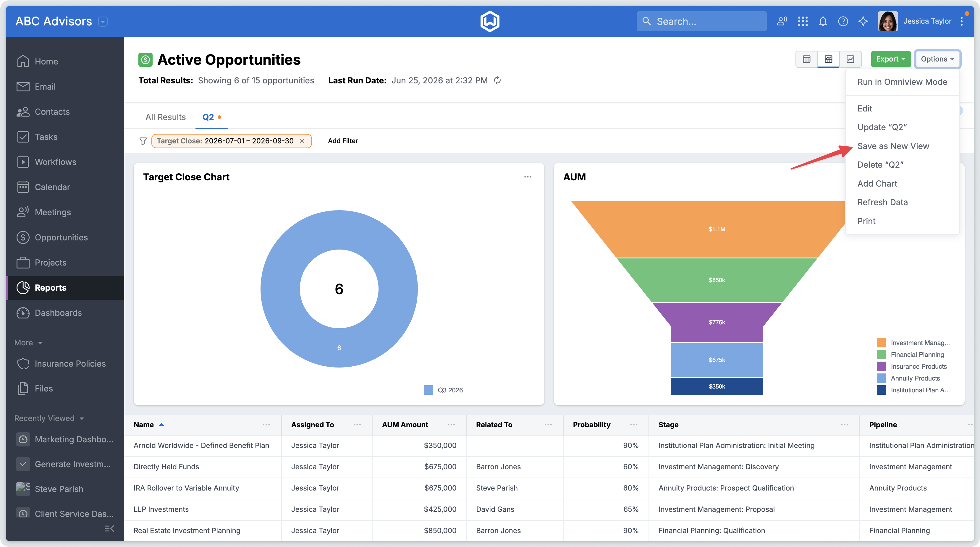Expand the Export dropdown
Screen dimensions: 980x547
pyautogui.click(x=891, y=59)
